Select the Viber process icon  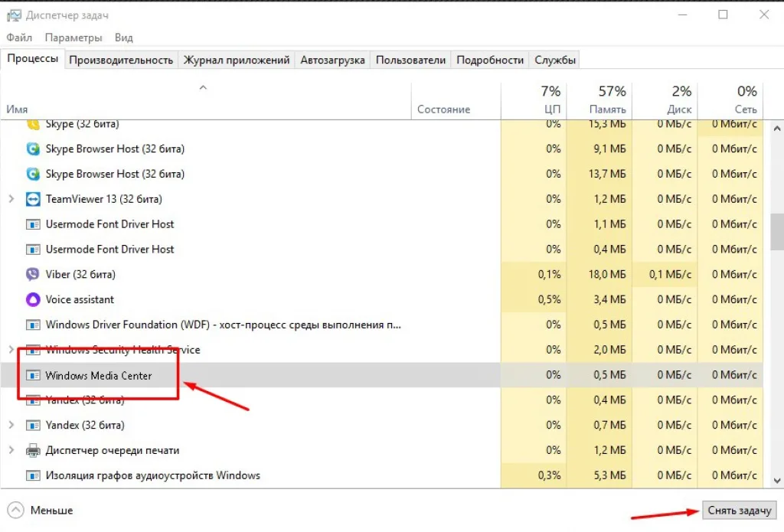(x=32, y=274)
